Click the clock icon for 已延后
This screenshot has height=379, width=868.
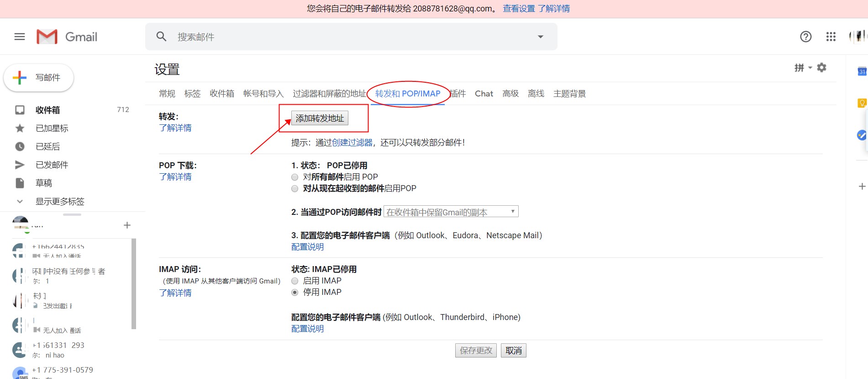[x=20, y=146]
